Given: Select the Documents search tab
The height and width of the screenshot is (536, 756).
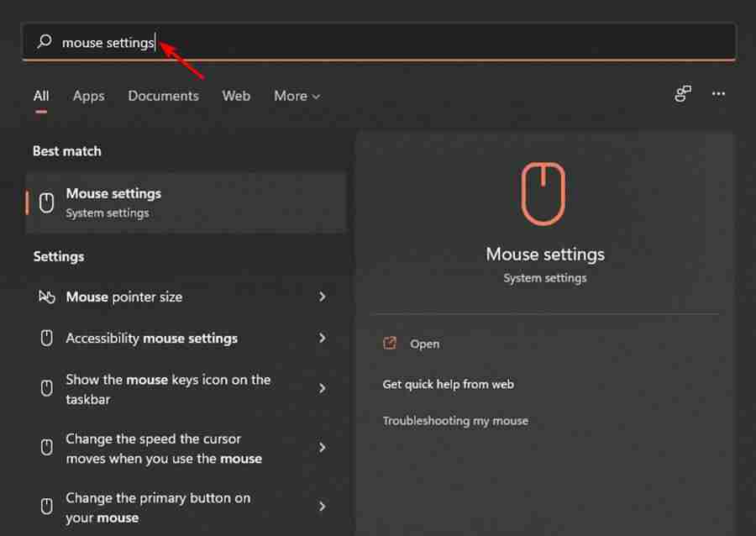Looking at the screenshot, I should pyautogui.click(x=163, y=96).
